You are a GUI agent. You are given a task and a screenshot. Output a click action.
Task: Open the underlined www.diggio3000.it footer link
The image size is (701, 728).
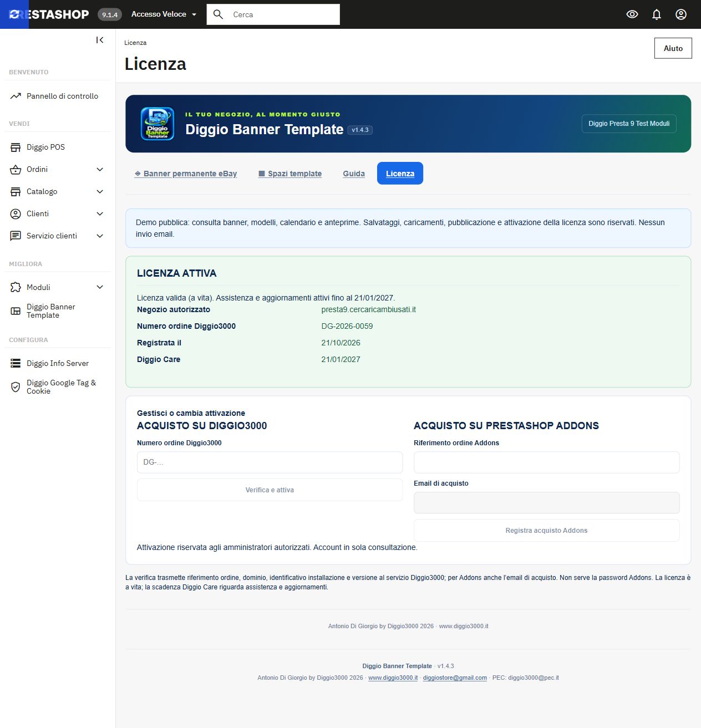click(x=393, y=678)
